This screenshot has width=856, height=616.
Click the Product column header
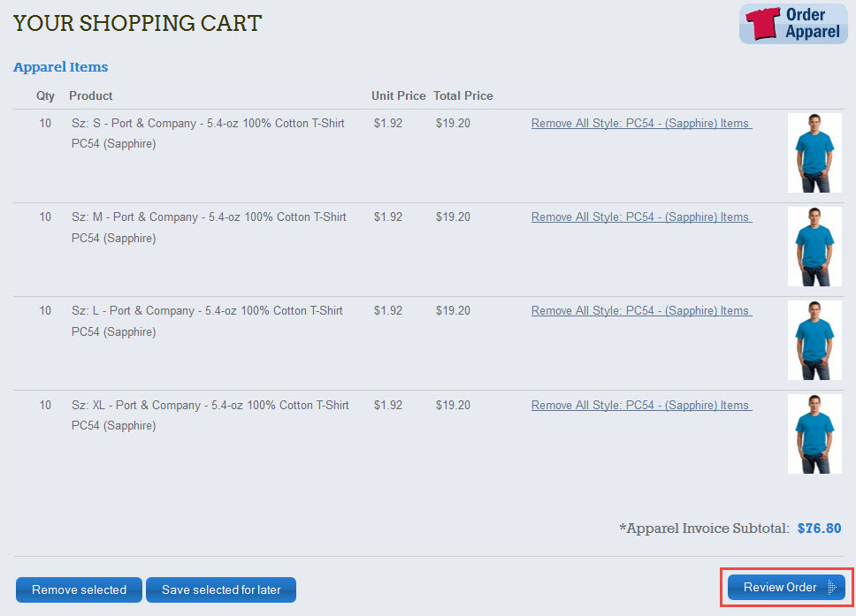coord(90,95)
